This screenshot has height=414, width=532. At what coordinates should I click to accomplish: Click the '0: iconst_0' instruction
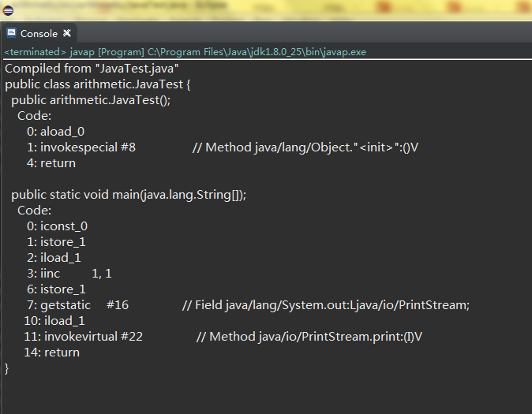58,226
